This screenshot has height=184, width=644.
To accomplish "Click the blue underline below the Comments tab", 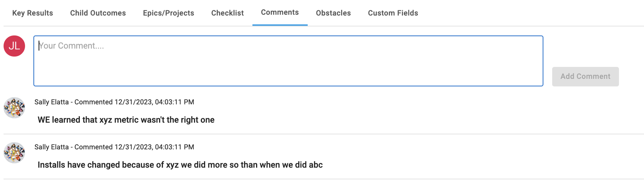I will coord(280,25).
